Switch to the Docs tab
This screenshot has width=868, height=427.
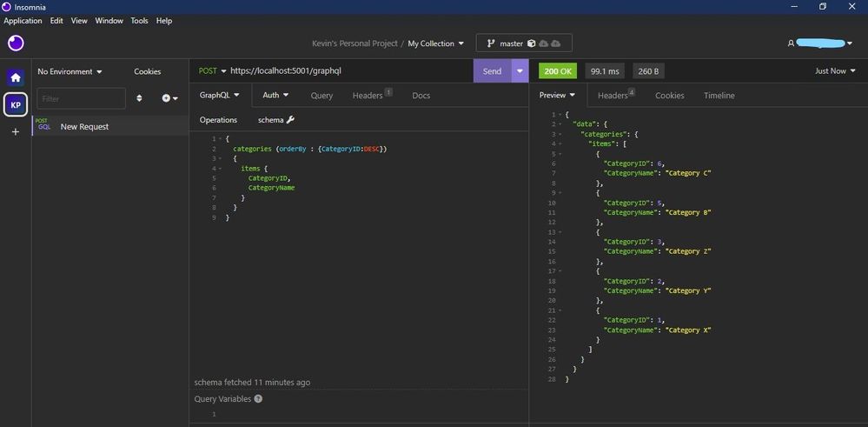(x=421, y=96)
